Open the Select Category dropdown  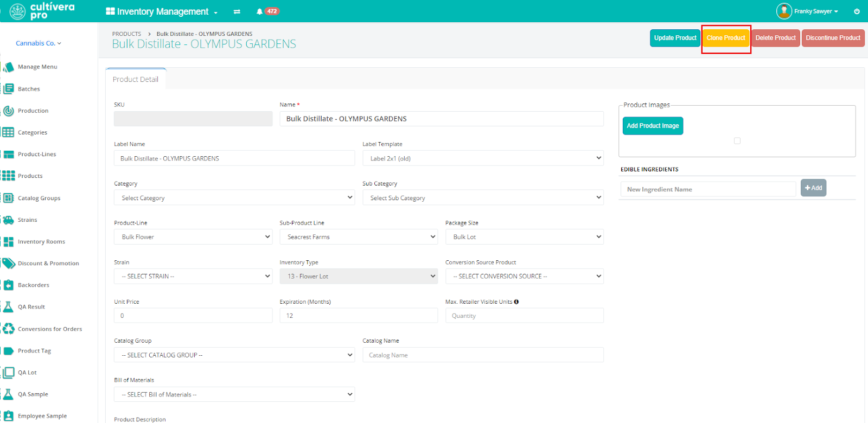234,197
